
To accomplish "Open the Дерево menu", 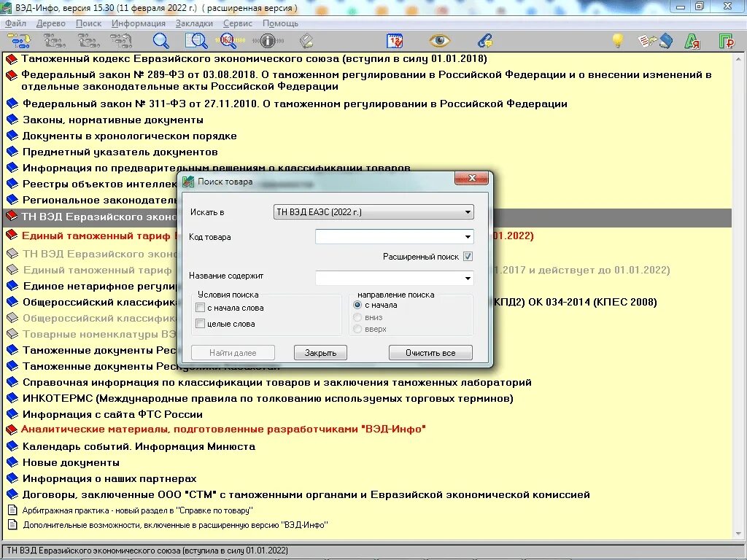I will [51, 23].
